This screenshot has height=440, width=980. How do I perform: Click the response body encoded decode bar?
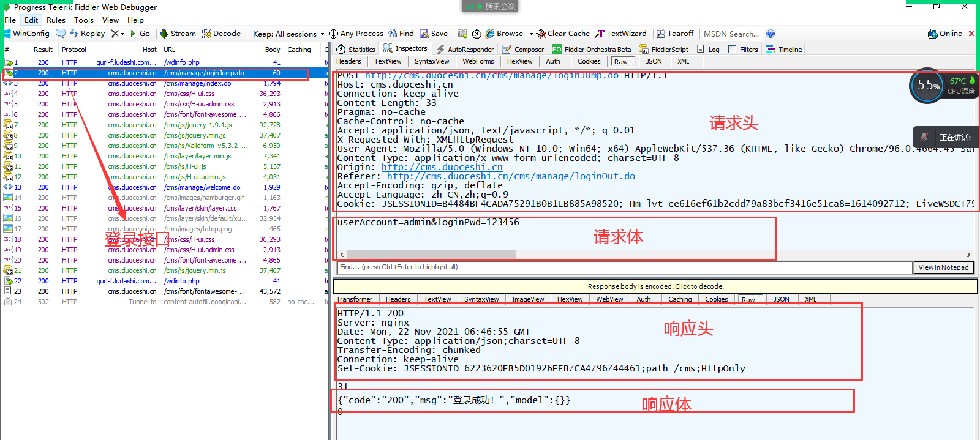pyautogui.click(x=655, y=286)
